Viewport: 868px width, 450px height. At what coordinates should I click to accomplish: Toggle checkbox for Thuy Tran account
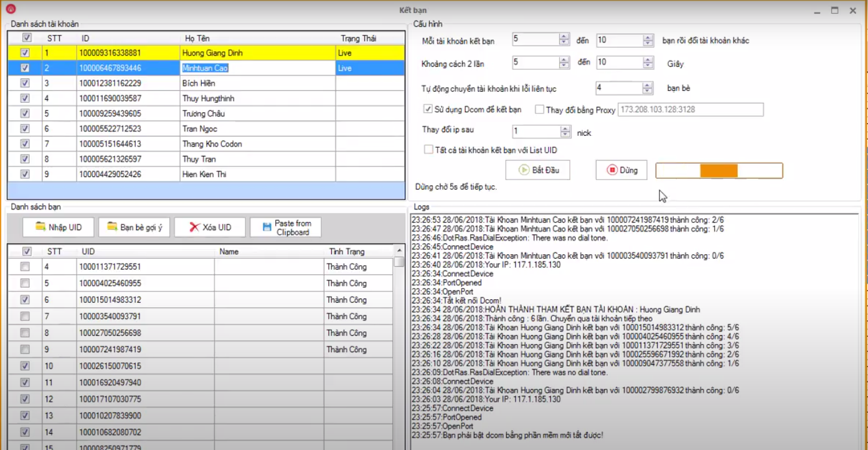click(x=25, y=159)
